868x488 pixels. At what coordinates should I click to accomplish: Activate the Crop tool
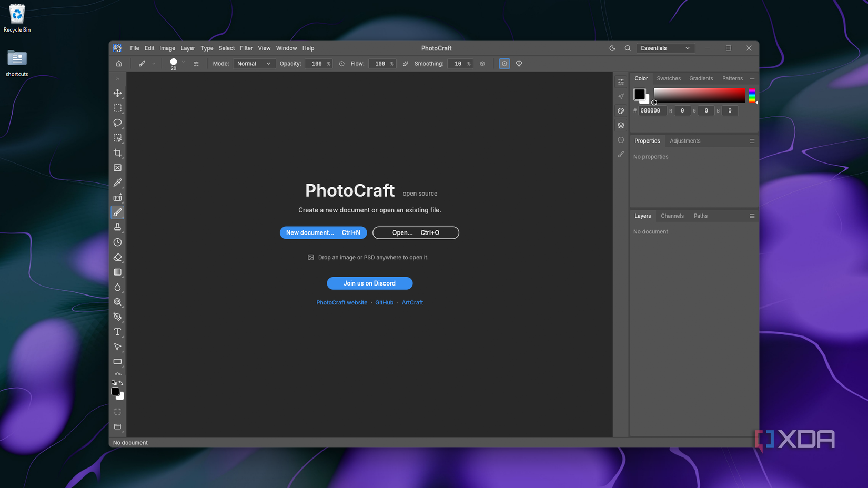(x=117, y=153)
